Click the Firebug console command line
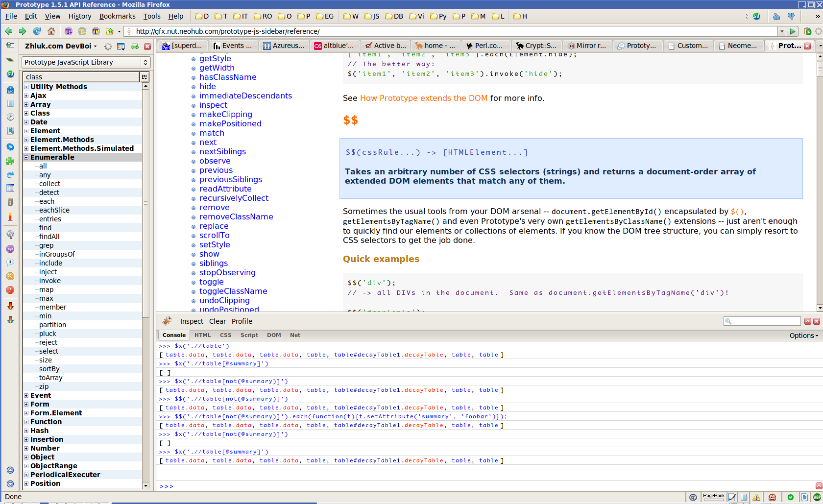 click(490, 486)
